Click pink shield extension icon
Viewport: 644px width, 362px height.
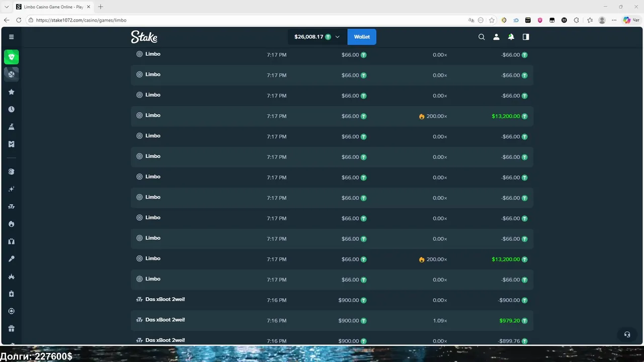pyautogui.click(x=540, y=20)
